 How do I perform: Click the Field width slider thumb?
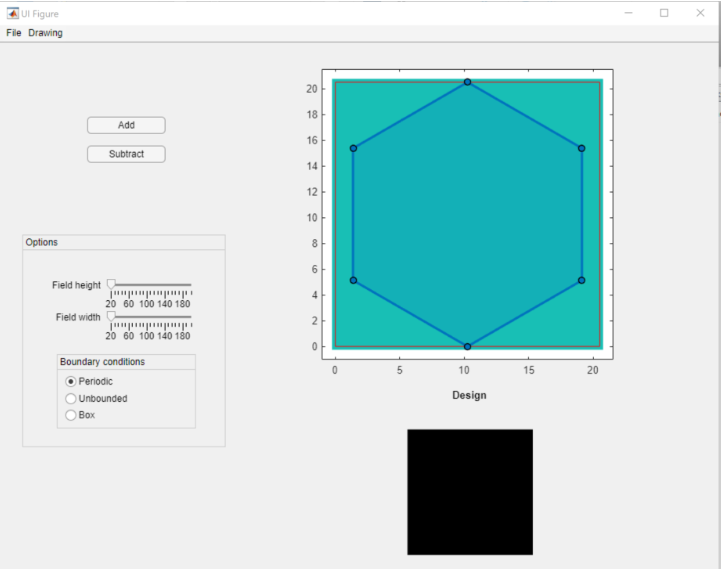click(111, 316)
